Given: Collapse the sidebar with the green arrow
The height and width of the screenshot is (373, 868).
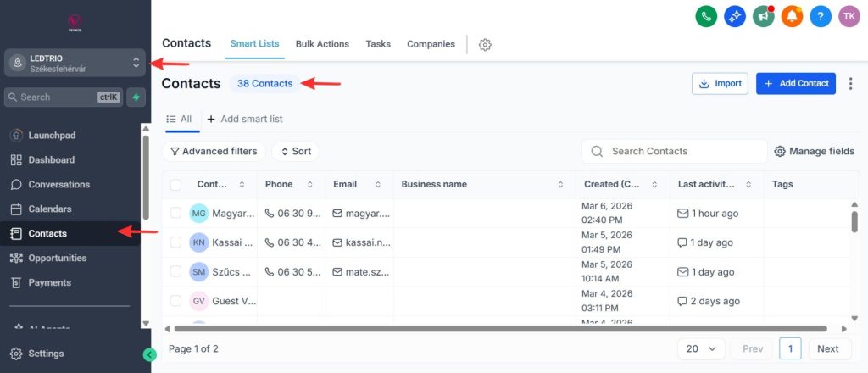Looking at the screenshot, I should [149, 354].
